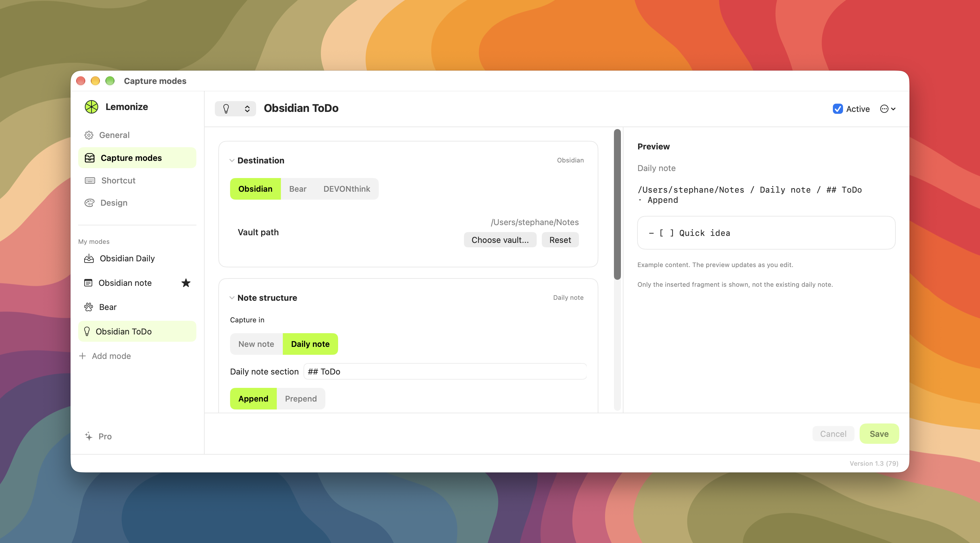Select Obsidian as destination
The width and height of the screenshot is (980, 543).
tap(255, 189)
